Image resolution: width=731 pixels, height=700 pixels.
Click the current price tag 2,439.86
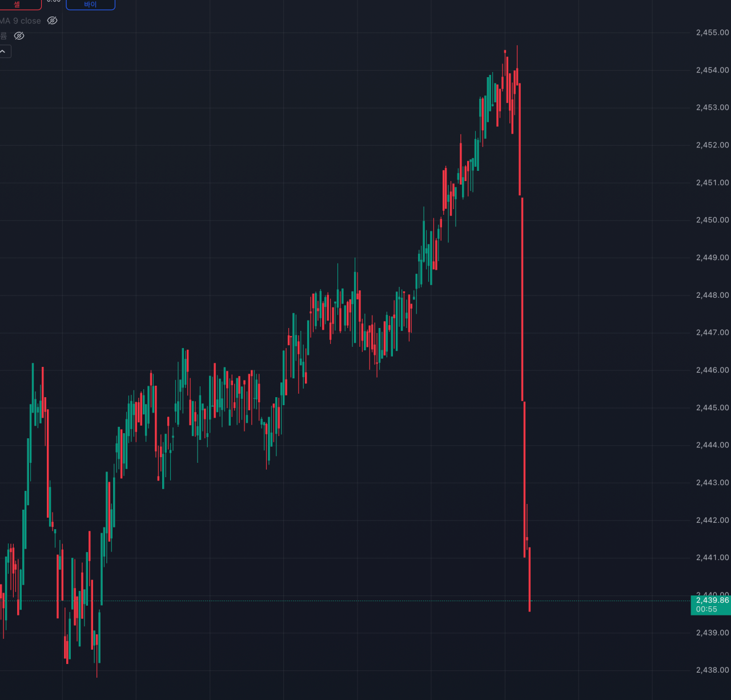(x=712, y=600)
